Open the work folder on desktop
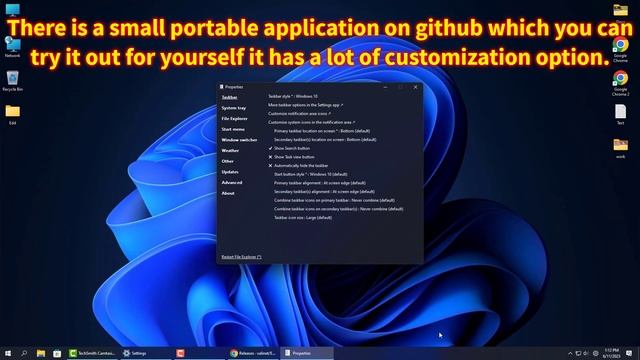 click(620, 148)
